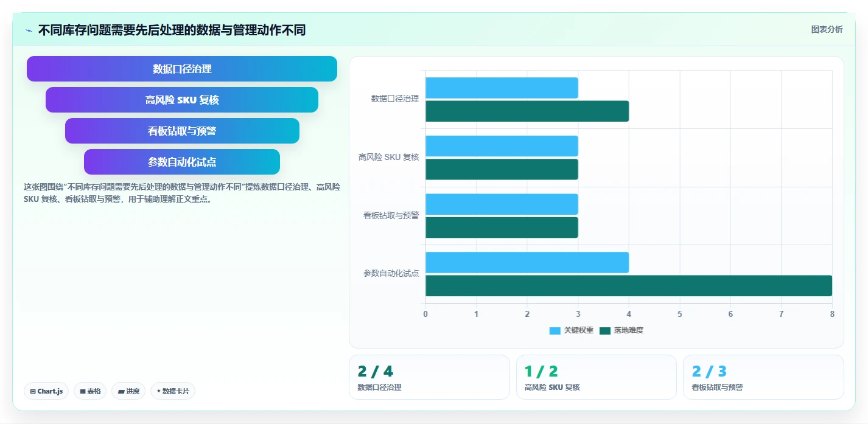868x424 pixels.
Task: Click the 关键权重 bar for 高风险 SKU 复核
Action: (502, 146)
